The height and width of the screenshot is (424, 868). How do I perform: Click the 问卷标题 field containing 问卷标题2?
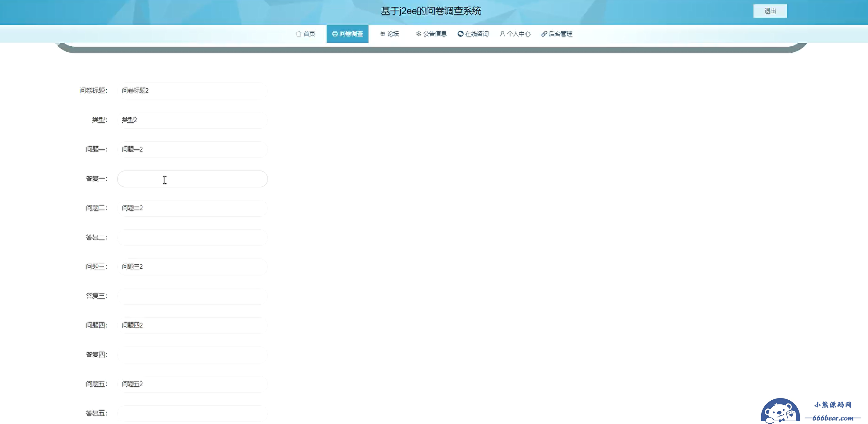tap(192, 91)
